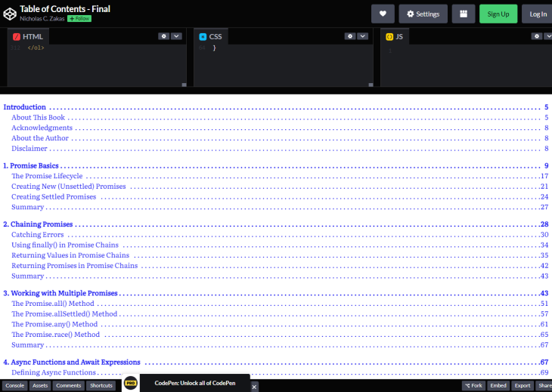Screen dimensions: 552x392
Task: Click the CodePen logo icon
Action: pos(11,13)
